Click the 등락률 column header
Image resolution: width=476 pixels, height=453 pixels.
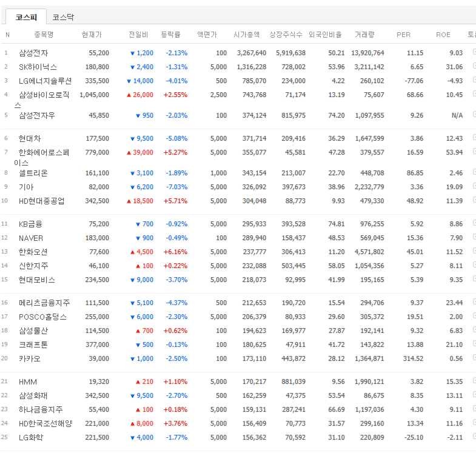click(170, 35)
